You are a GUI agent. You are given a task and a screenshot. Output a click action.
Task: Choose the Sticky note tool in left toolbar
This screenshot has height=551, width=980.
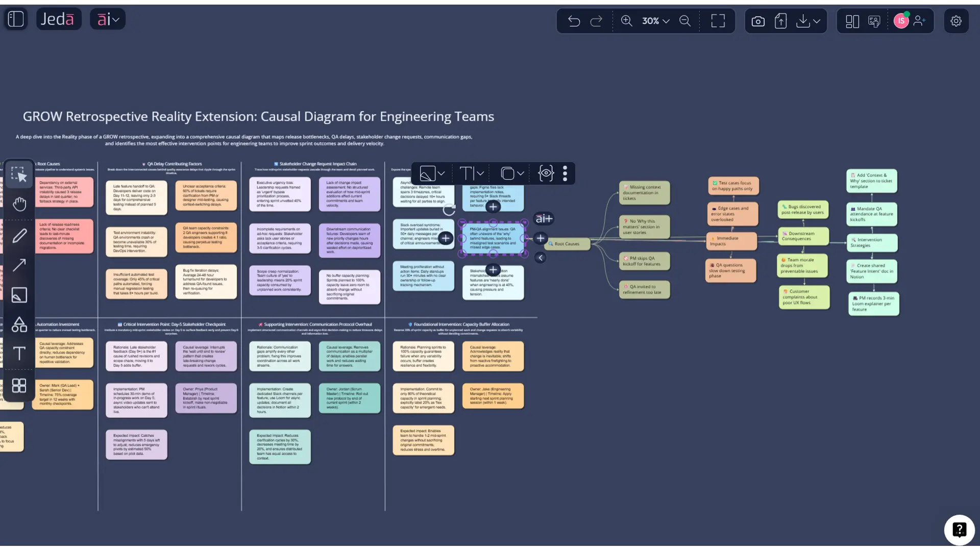point(19,295)
